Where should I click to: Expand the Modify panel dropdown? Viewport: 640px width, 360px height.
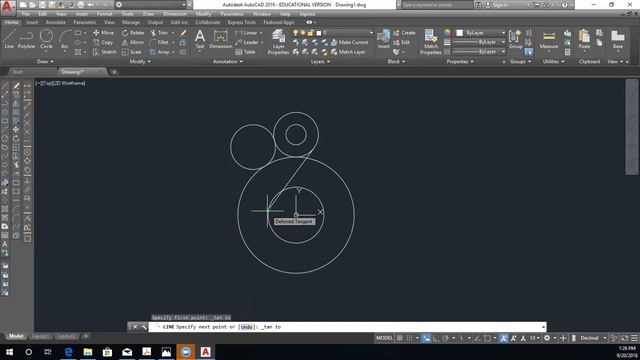pyautogui.click(x=140, y=62)
